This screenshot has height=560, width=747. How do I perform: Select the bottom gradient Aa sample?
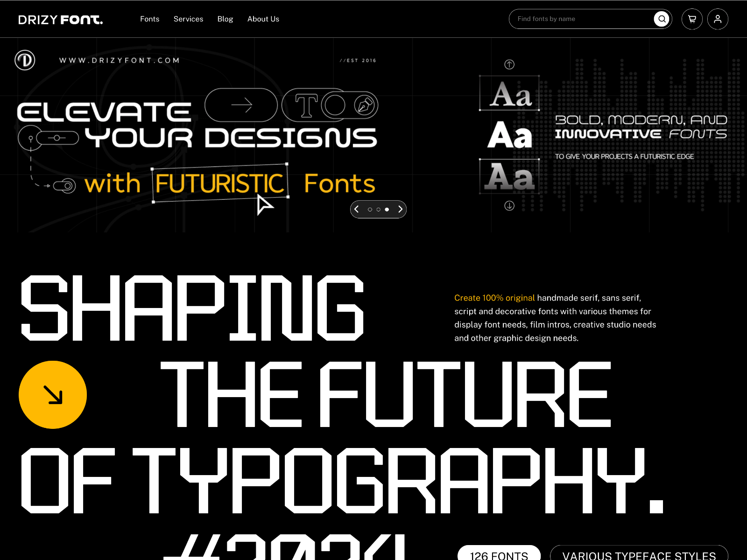[x=509, y=176]
